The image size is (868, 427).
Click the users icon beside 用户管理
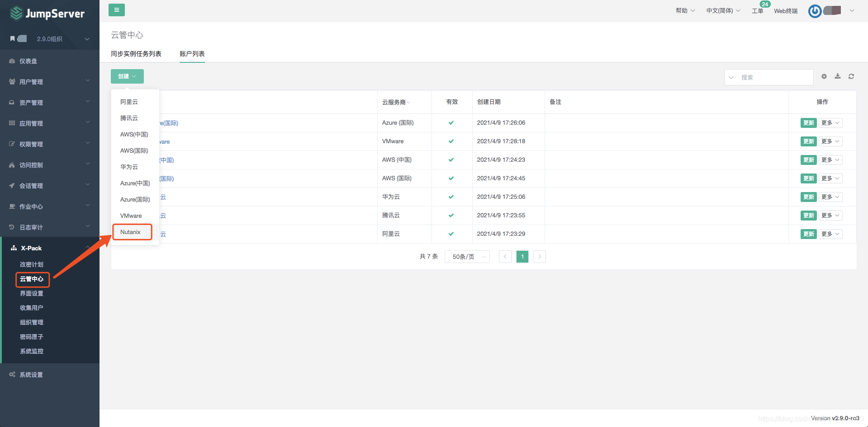pyautogui.click(x=12, y=82)
